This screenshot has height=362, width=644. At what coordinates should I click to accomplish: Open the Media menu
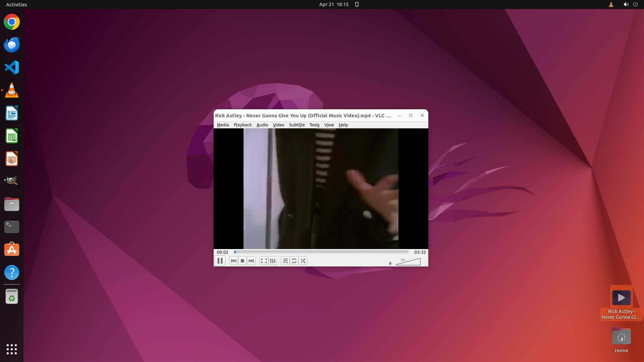223,125
